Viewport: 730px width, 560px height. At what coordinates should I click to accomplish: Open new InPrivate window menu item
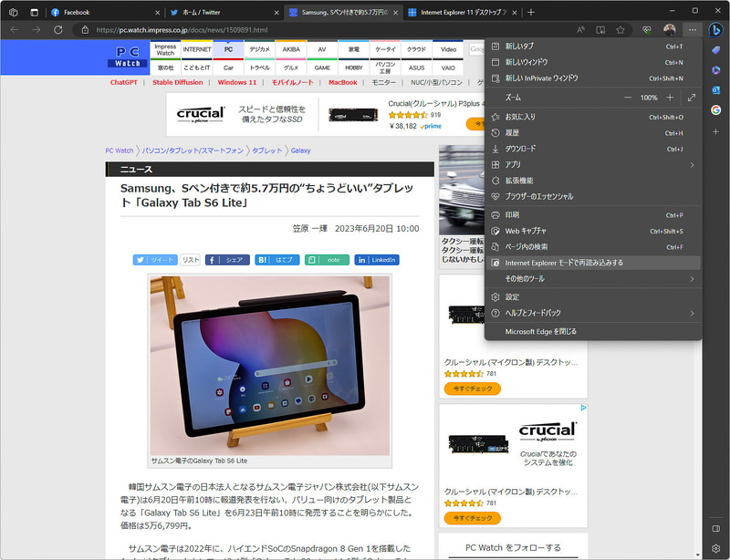(593, 78)
